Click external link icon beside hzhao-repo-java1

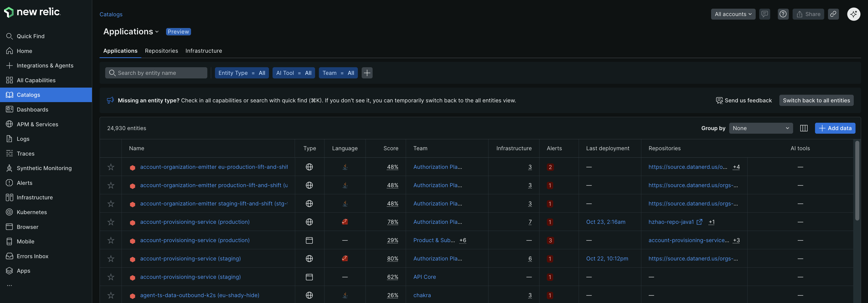pyautogui.click(x=700, y=222)
